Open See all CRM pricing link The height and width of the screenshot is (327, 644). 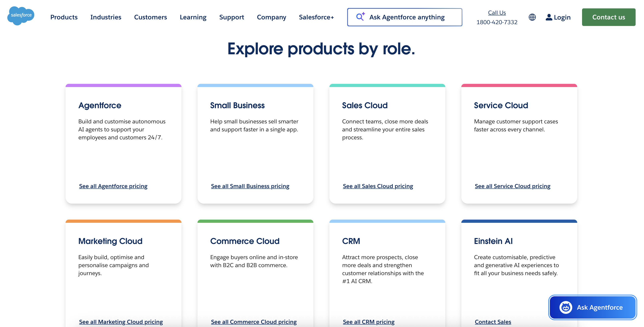click(369, 322)
